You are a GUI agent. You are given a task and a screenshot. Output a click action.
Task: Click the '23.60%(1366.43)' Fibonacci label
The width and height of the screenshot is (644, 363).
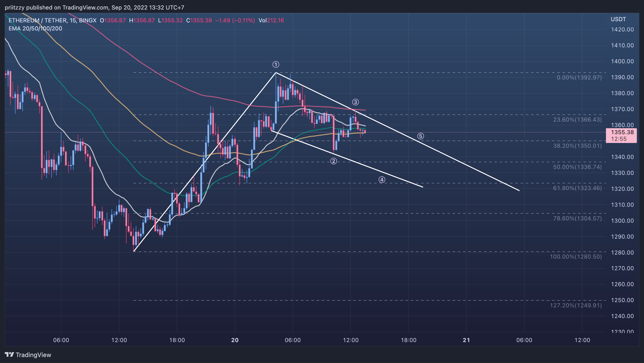pyautogui.click(x=577, y=119)
